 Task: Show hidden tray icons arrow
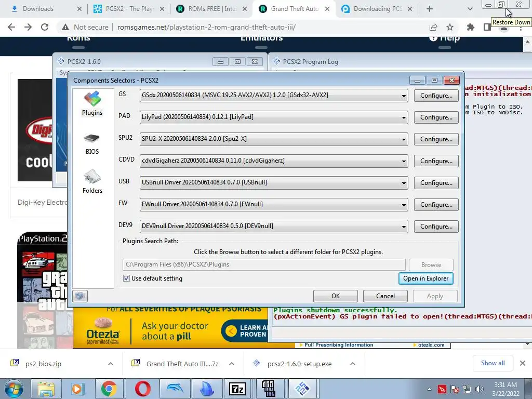(429, 389)
